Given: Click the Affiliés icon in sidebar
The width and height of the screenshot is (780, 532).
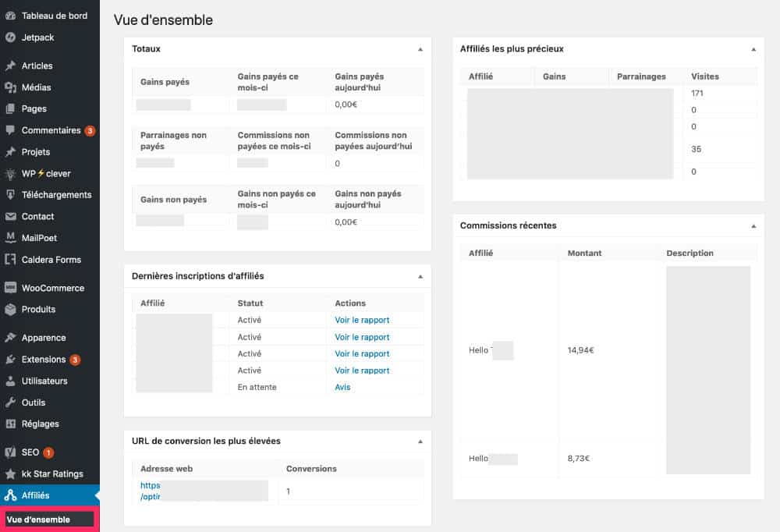Looking at the screenshot, I should point(10,495).
